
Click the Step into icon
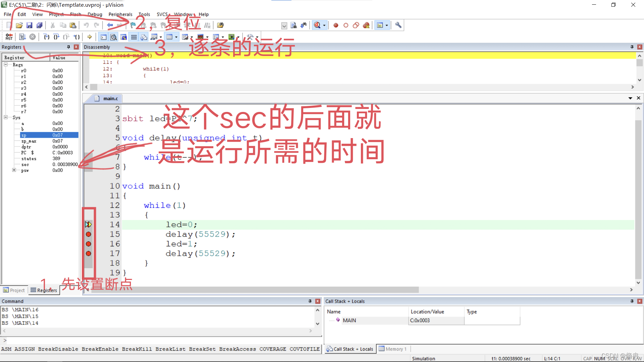point(46,37)
